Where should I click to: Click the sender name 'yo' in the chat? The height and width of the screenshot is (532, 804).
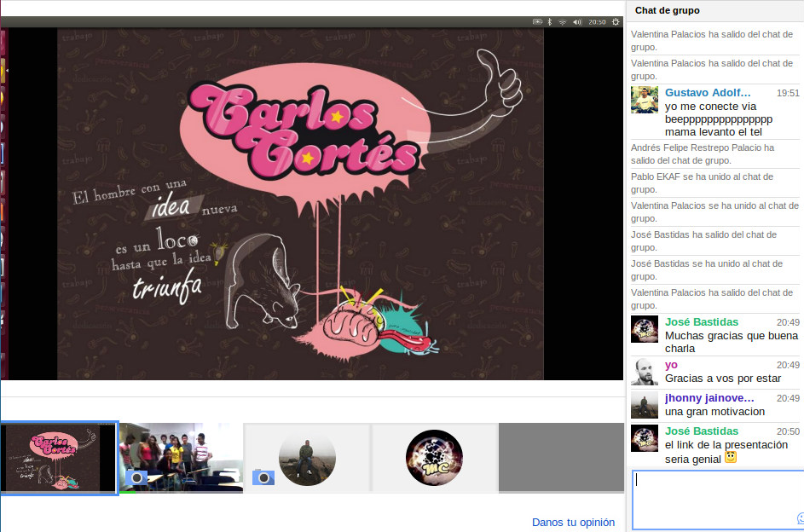pyautogui.click(x=671, y=365)
